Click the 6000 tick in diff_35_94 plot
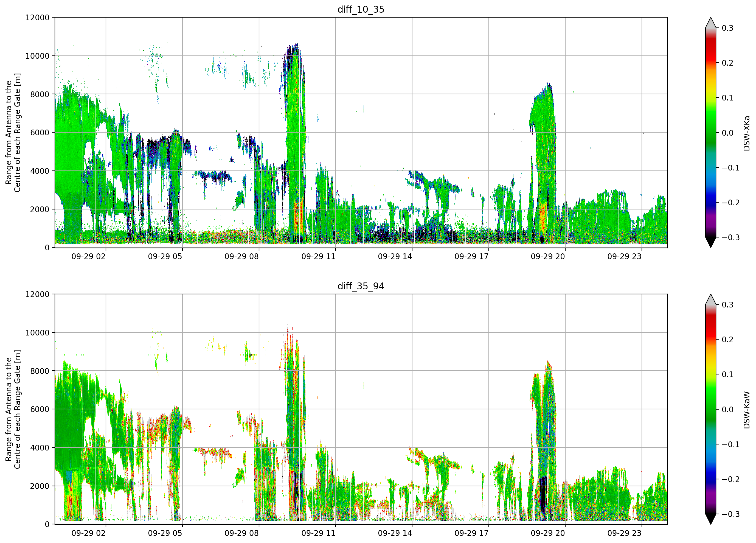The height and width of the screenshot is (543, 756). click(40, 410)
